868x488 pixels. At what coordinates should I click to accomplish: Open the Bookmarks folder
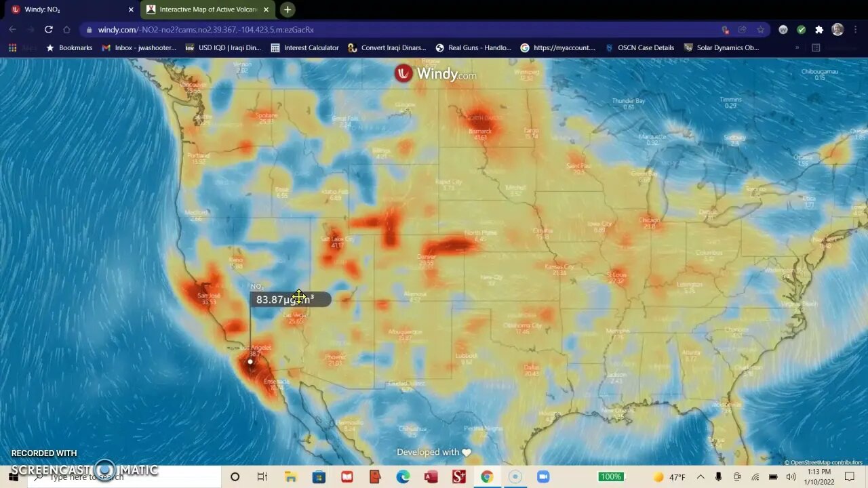click(68, 48)
